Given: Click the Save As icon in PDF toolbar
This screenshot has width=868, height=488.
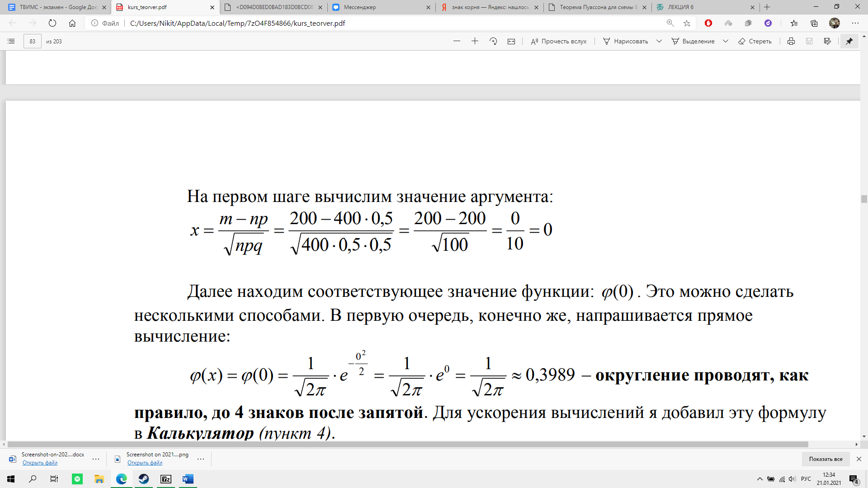Looking at the screenshot, I should coord(827,41).
